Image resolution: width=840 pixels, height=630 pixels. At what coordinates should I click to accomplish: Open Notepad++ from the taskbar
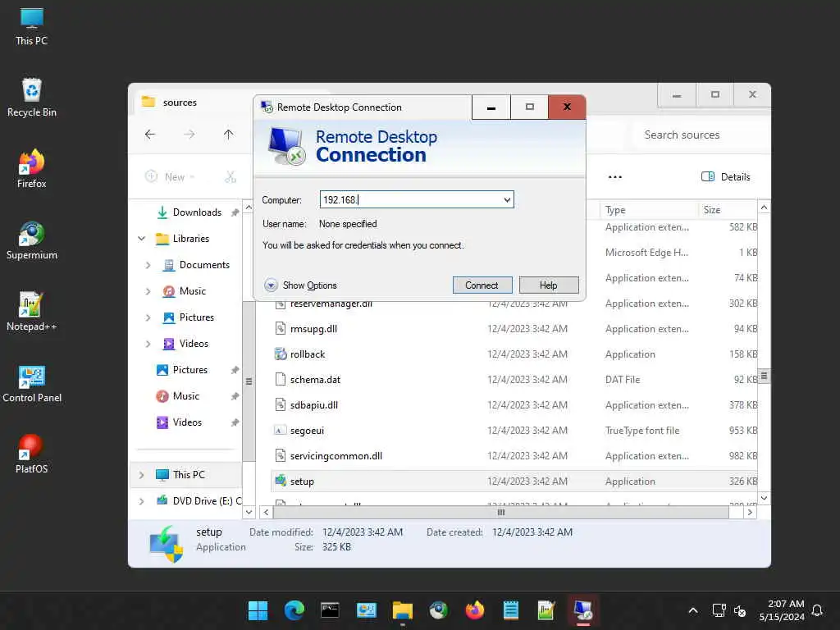click(x=547, y=610)
